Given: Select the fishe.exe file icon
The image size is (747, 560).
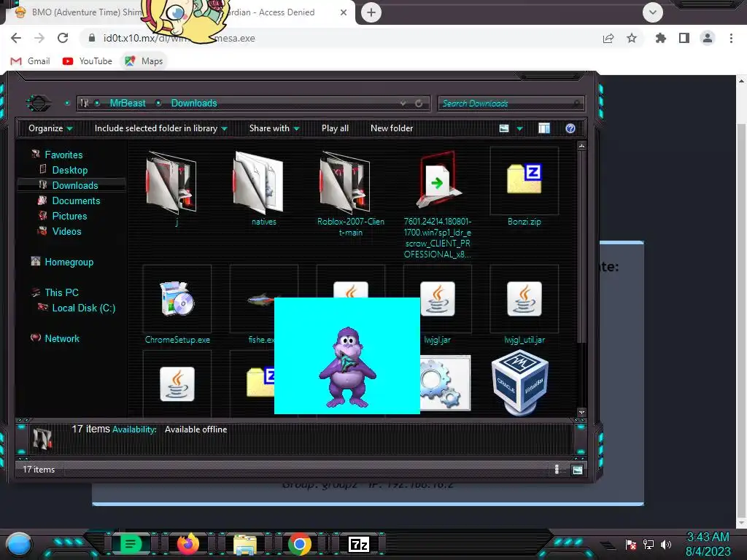Looking at the screenshot, I should point(261,300).
